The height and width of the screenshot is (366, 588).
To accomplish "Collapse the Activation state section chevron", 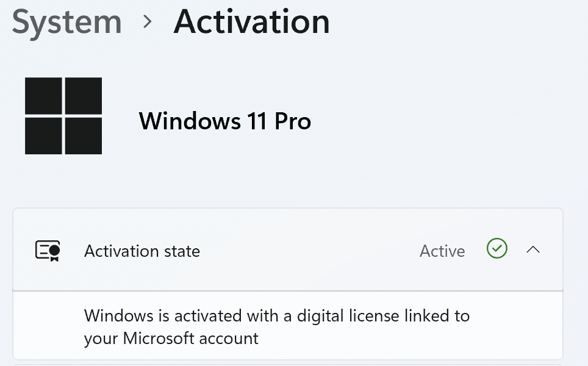I will 533,249.
